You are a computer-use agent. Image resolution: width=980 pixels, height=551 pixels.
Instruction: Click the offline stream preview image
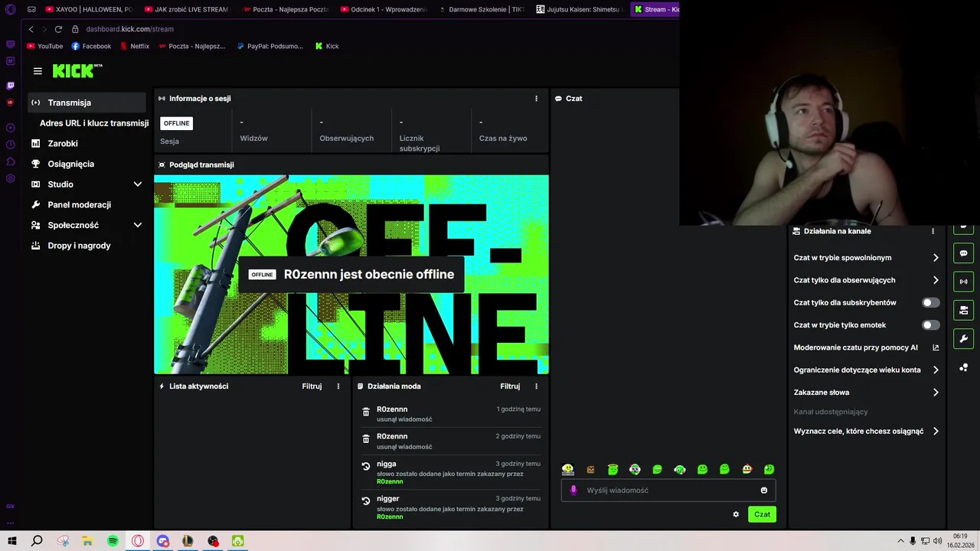coord(351,275)
